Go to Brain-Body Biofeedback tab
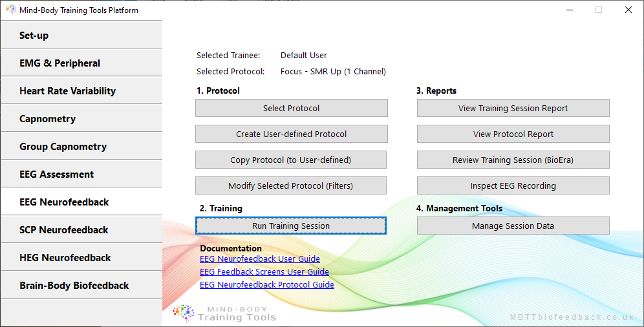 [81, 285]
